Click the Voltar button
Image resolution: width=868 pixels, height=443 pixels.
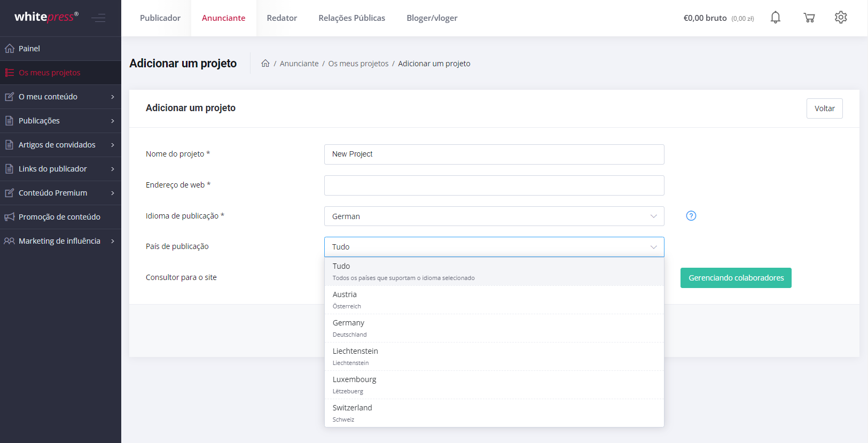pos(824,108)
